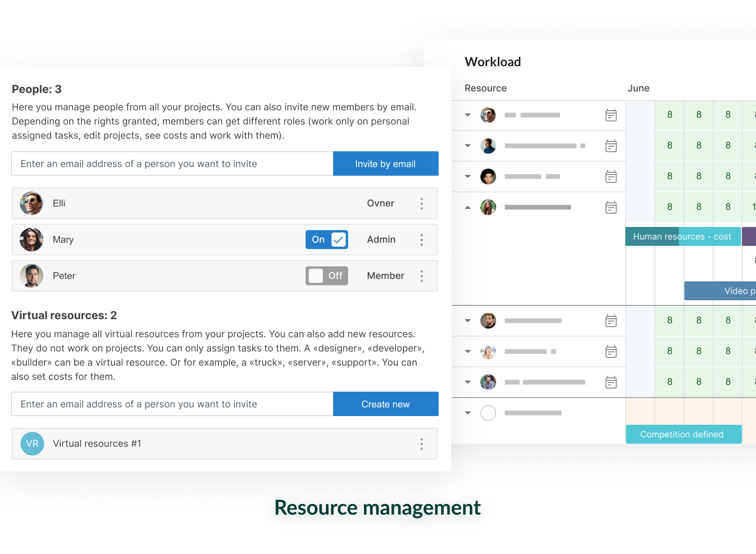Screen dimensions: 756x554
Task: Open calendar icon for first workload resource
Action: pyautogui.click(x=611, y=115)
